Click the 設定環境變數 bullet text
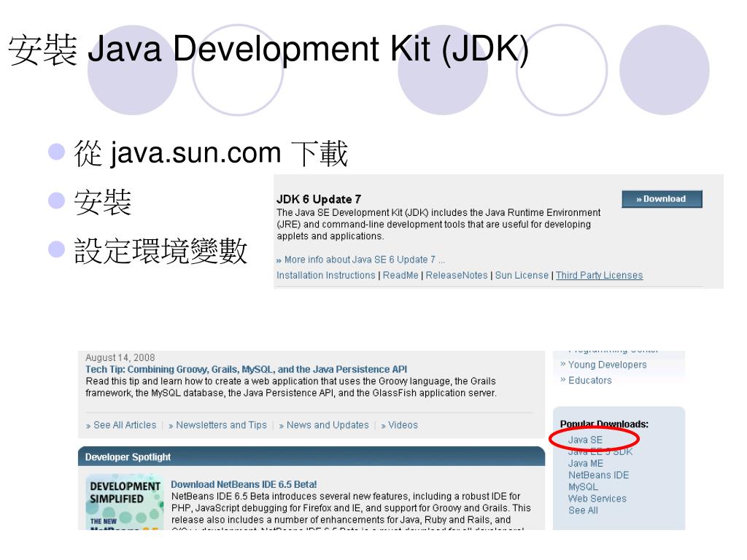 pos(160,251)
